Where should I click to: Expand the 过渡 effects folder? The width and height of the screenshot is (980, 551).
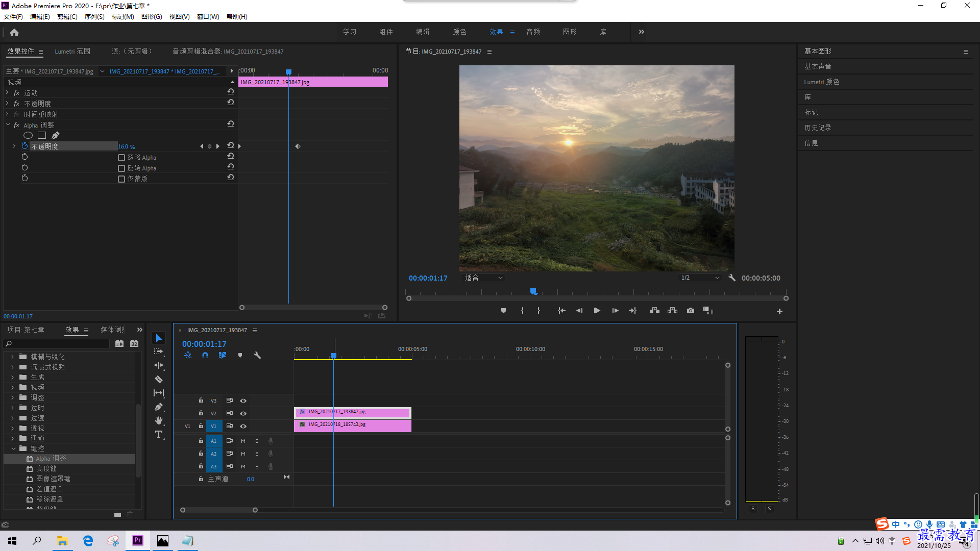click(13, 418)
